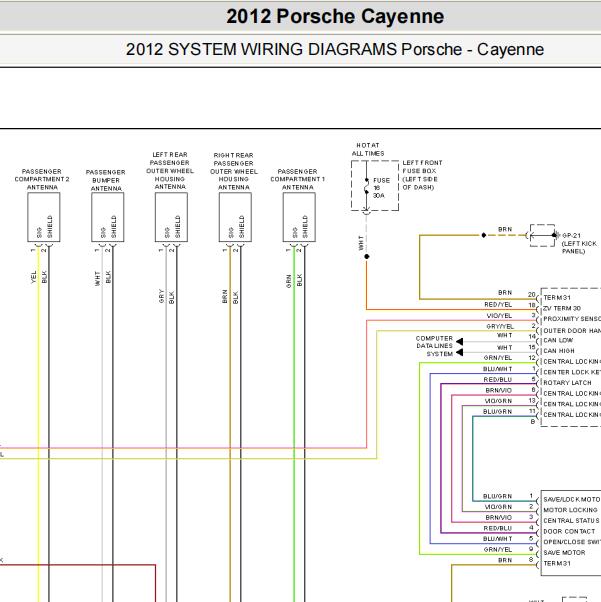Click the "COMPUTER DATA LINES SYSTEM" label
This screenshot has height=602, width=601.
point(434,346)
